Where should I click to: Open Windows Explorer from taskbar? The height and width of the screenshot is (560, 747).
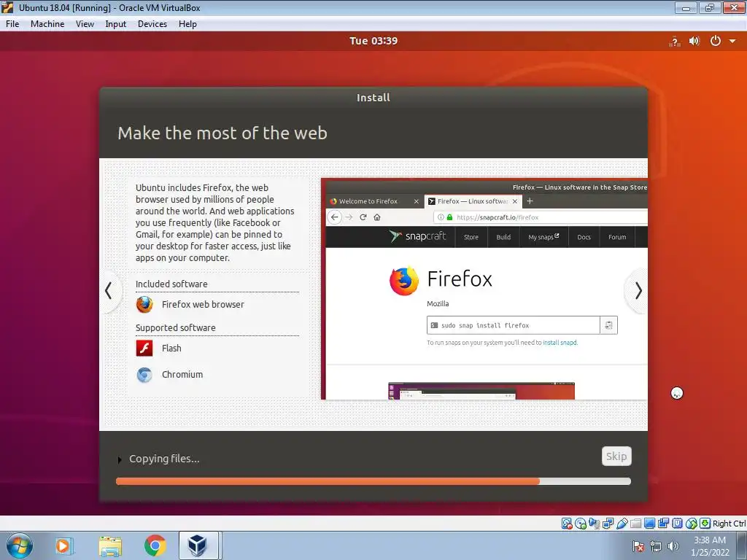coord(110,545)
